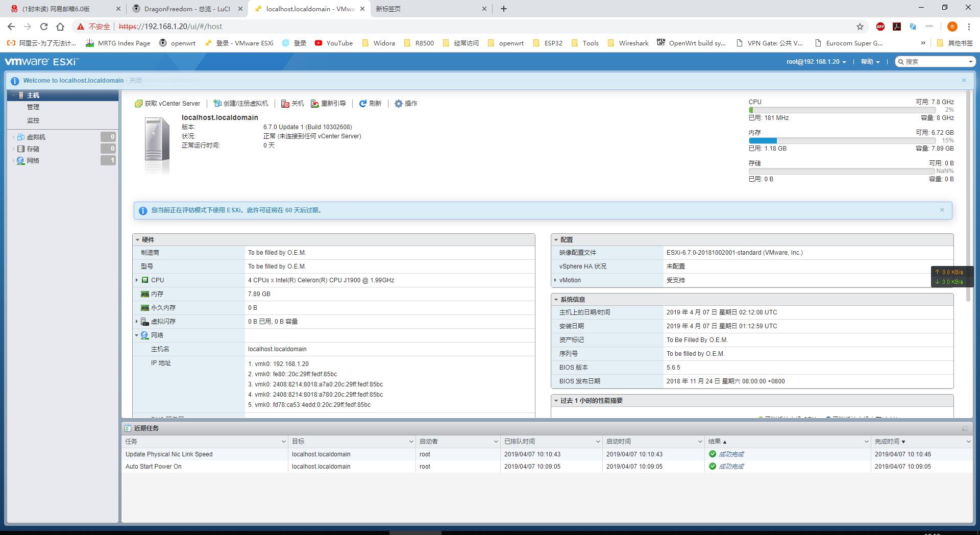Click the VMware ESXi logo

pos(42,62)
